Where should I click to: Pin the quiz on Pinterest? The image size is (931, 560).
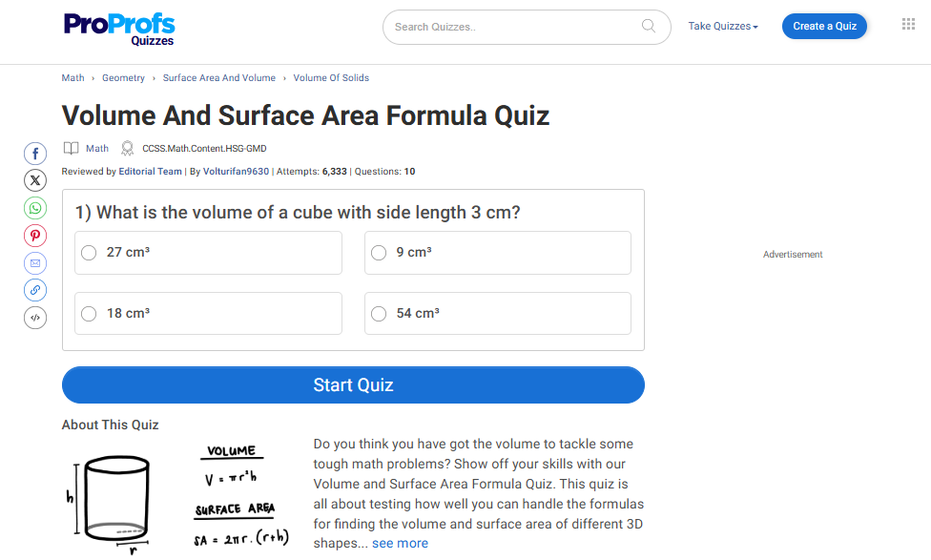point(35,235)
